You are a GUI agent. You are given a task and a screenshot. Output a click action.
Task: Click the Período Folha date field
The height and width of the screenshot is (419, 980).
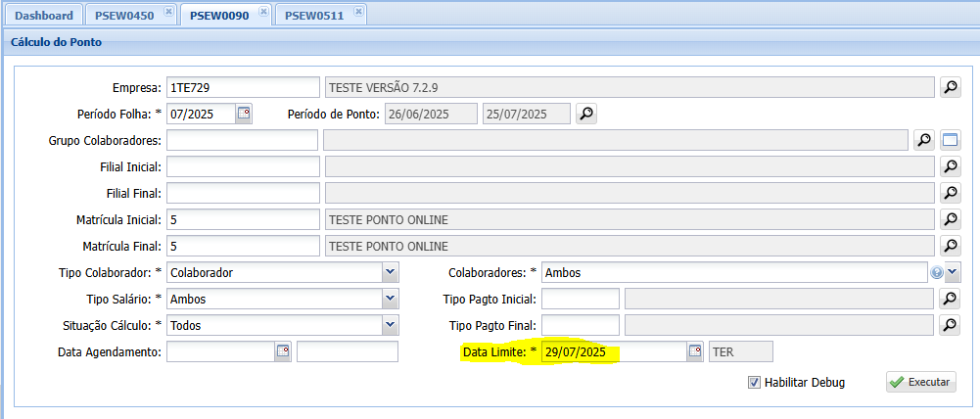pos(202,114)
